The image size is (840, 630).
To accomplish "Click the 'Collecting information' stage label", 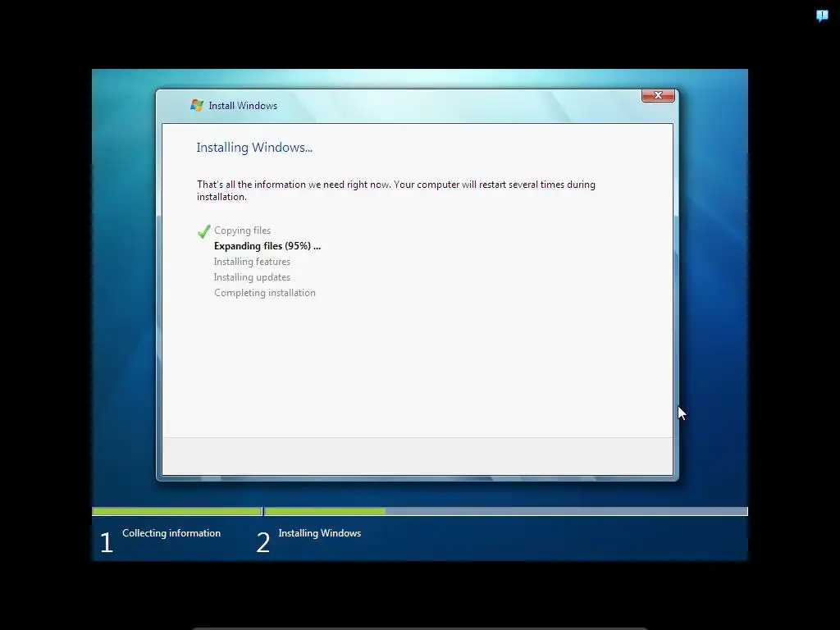I will pyautogui.click(x=171, y=533).
